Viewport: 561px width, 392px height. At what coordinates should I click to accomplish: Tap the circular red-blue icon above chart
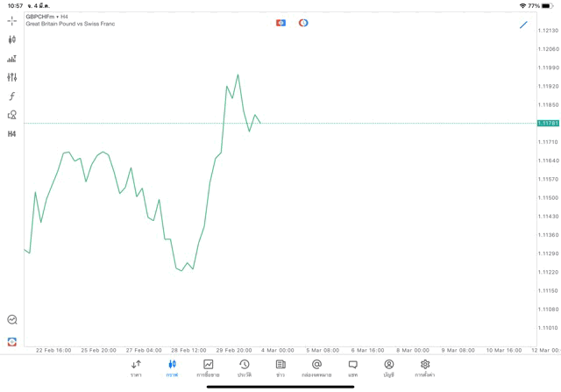coord(303,23)
